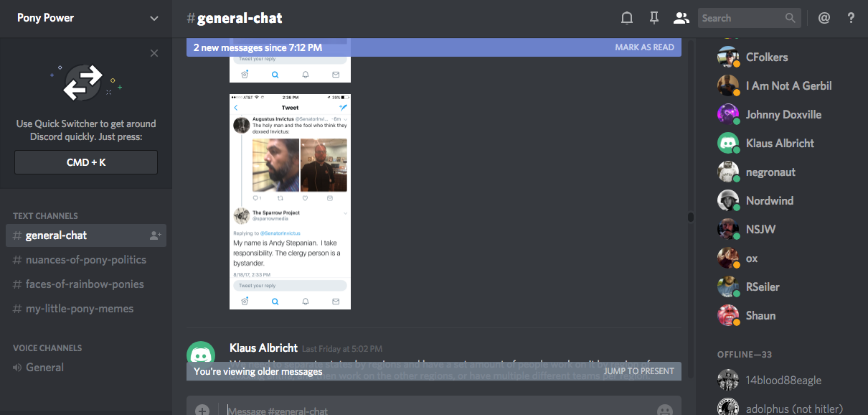Click the create invite icon on general-chat
Viewport: 868px width, 415px height.
coord(155,236)
